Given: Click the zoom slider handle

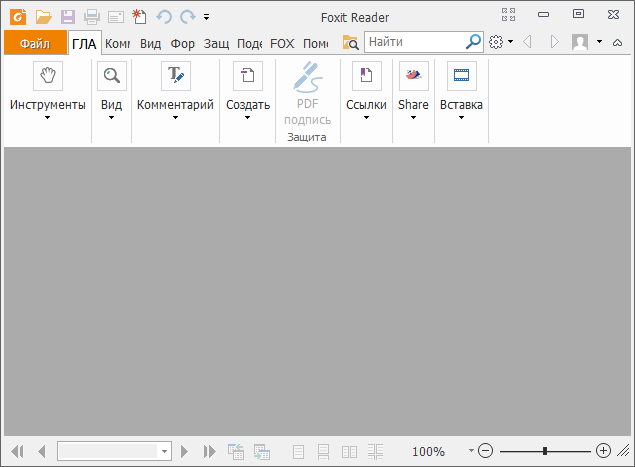Looking at the screenshot, I should pos(544,451).
